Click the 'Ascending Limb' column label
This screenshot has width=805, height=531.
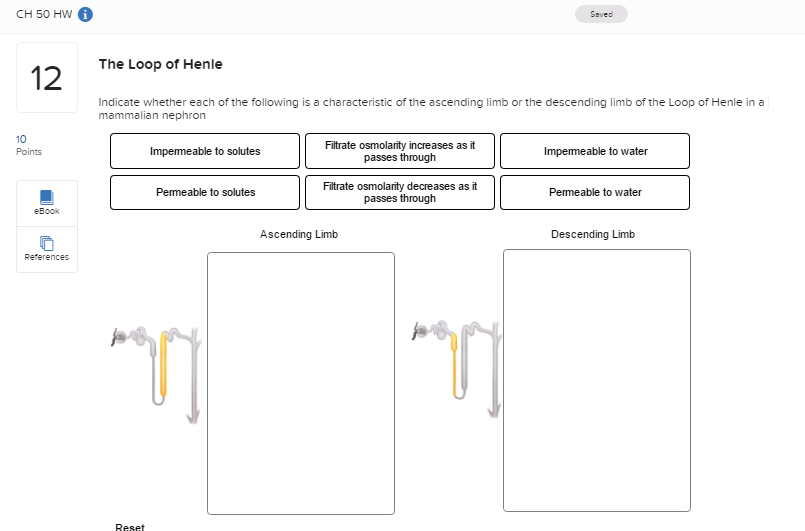point(299,234)
